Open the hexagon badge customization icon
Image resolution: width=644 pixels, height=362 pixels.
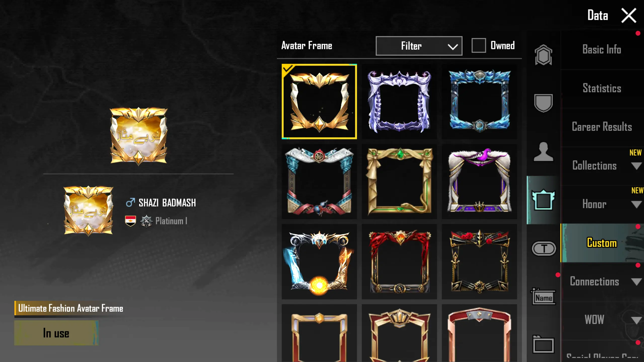(543, 55)
